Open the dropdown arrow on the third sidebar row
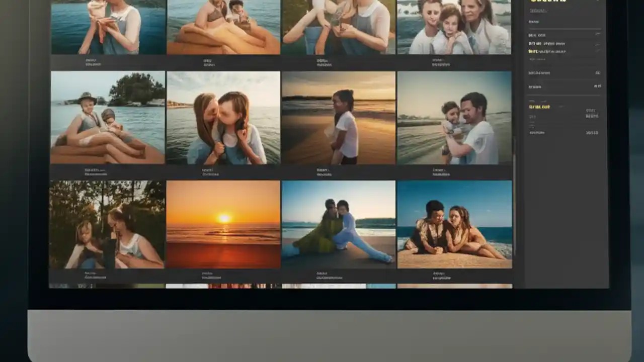This screenshot has height=362, width=644. [598, 51]
